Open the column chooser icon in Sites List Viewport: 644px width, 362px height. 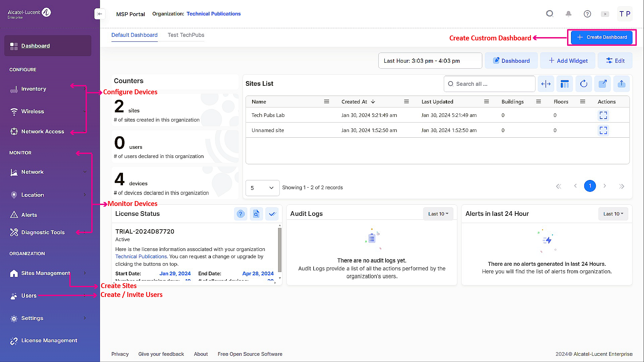(564, 84)
